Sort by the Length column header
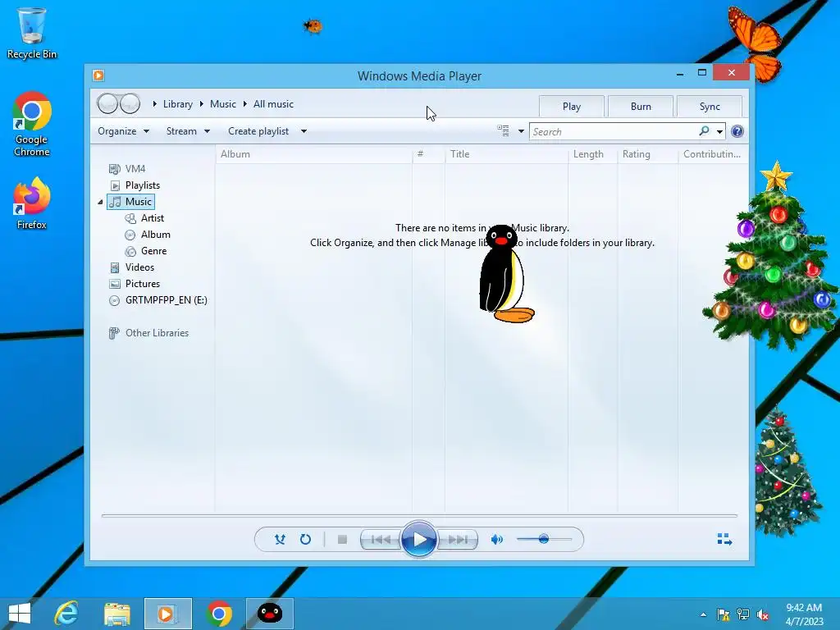840x630 pixels. 592,154
